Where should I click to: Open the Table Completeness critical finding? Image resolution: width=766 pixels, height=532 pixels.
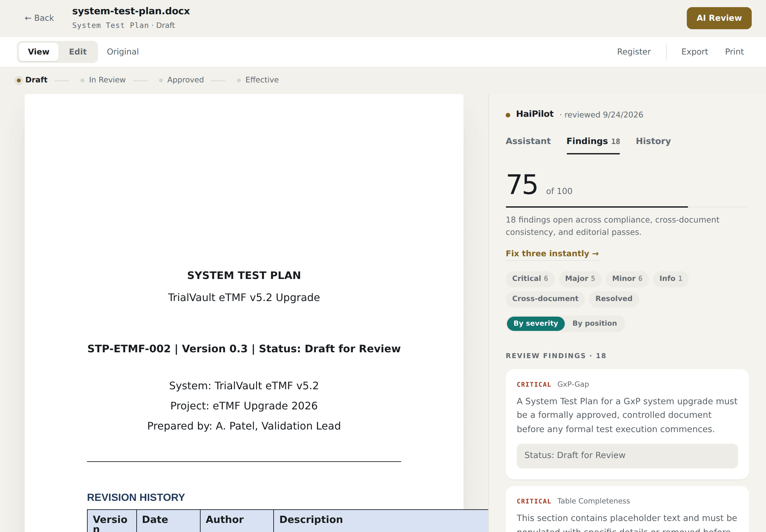[x=627, y=509]
